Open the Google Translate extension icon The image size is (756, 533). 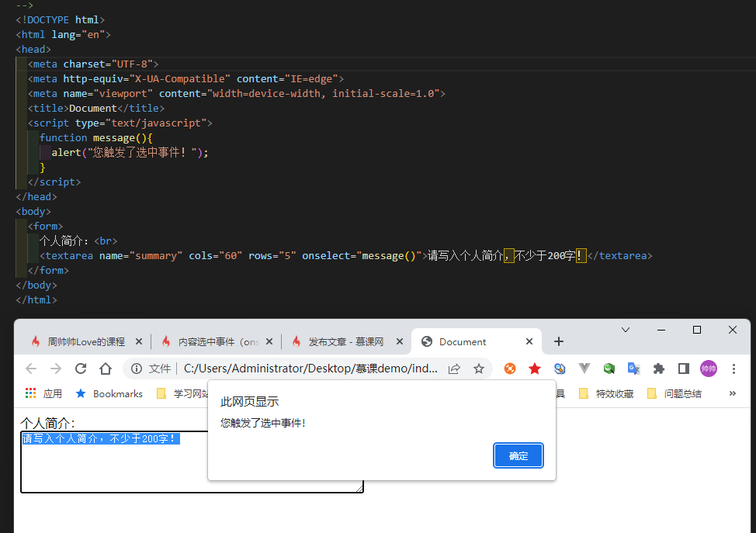[634, 369]
